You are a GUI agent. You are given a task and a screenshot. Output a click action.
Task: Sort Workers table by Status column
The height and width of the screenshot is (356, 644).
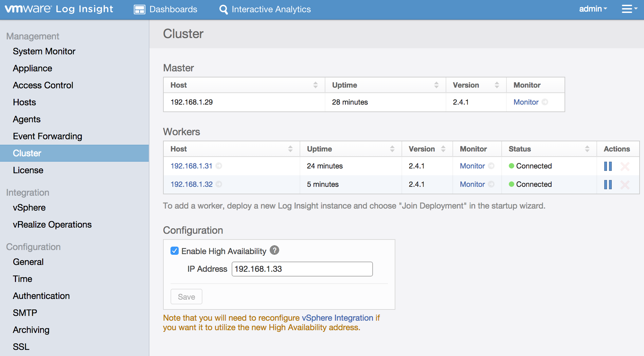click(587, 149)
